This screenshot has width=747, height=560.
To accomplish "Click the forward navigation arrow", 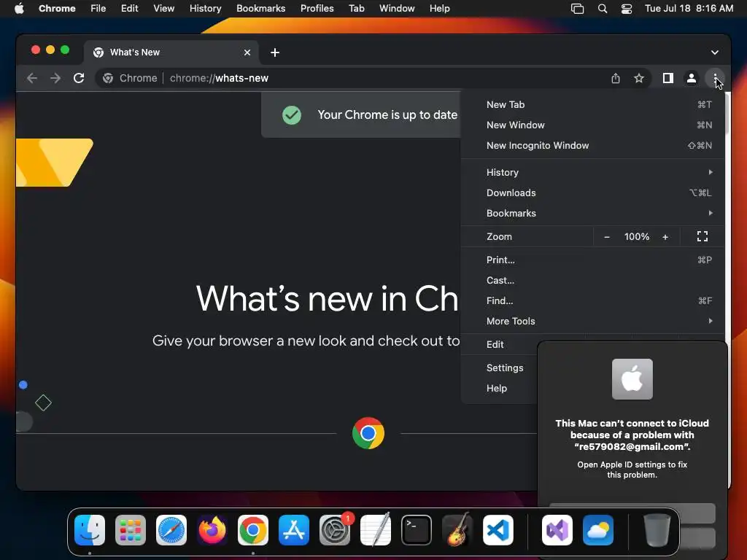I will (x=55, y=78).
